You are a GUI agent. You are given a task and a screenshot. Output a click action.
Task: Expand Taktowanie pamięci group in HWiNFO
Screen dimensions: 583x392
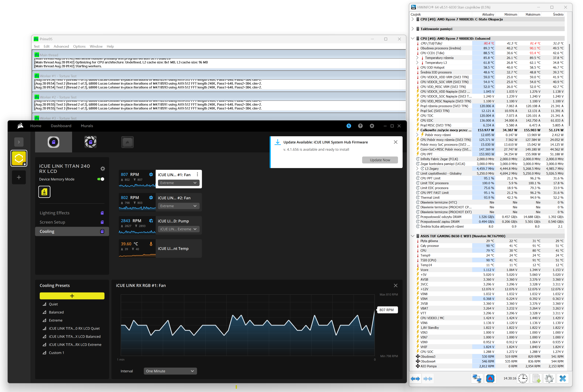coord(412,29)
